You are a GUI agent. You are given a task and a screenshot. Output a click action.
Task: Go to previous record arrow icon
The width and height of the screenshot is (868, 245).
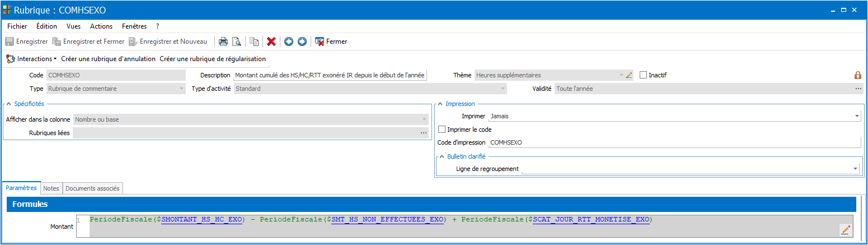(x=289, y=41)
